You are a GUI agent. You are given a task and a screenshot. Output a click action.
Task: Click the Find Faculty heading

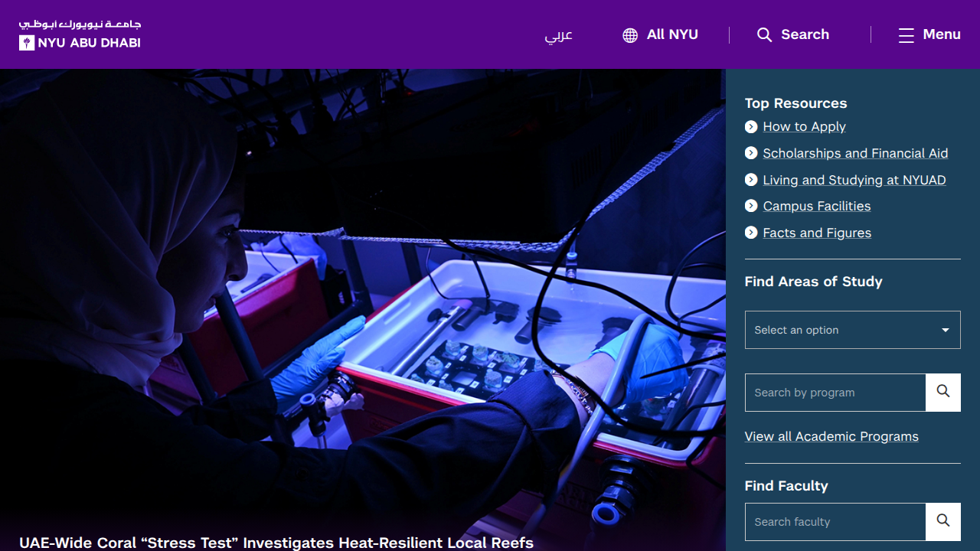point(786,486)
